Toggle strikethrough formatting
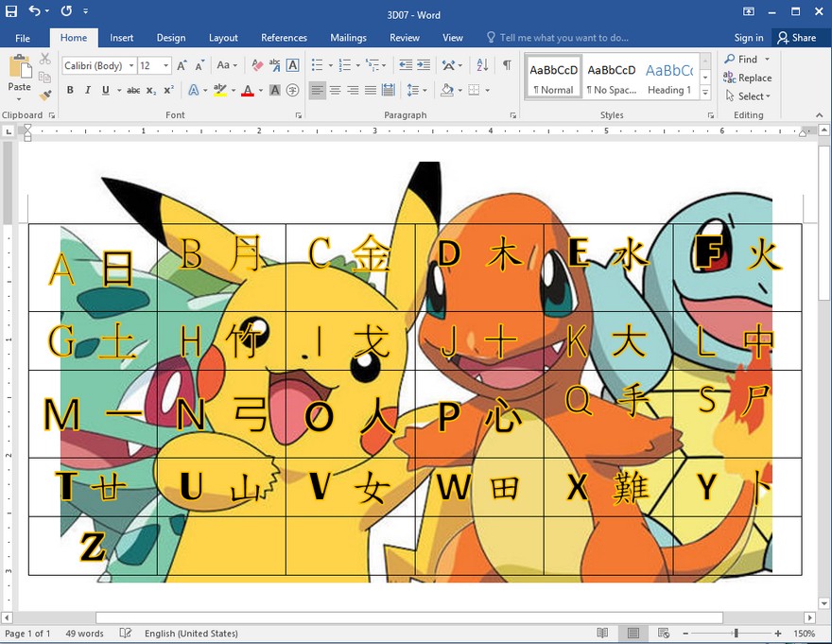 coord(133,90)
